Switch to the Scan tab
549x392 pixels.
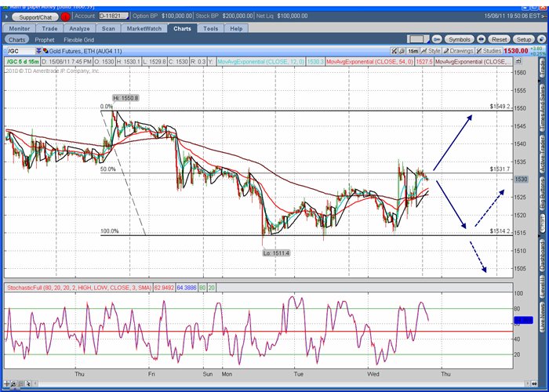(x=108, y=28)
